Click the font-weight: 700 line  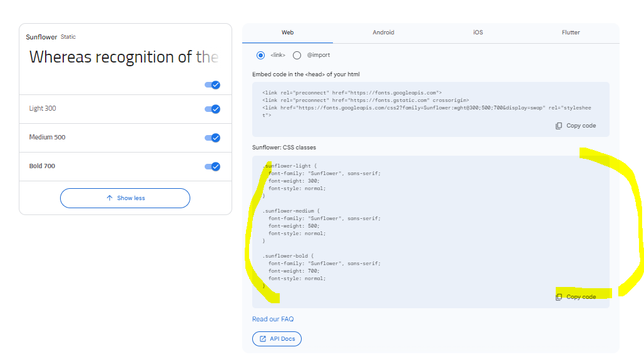(x=294, y=271)
